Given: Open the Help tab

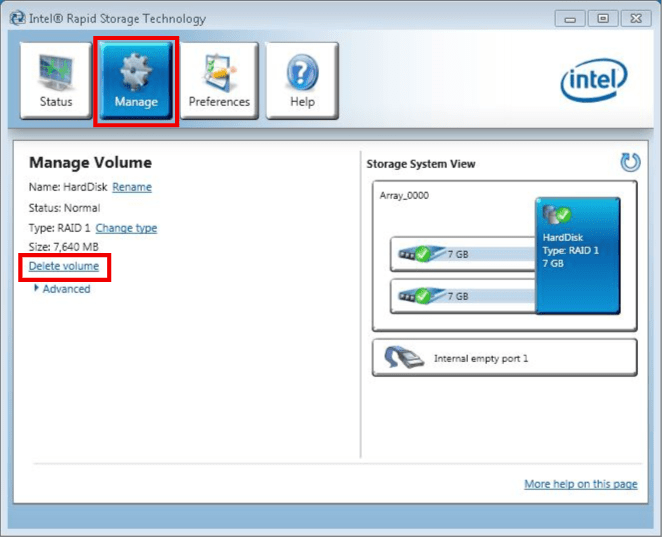Looking at the screenshot, I should (x=302, y=80).
